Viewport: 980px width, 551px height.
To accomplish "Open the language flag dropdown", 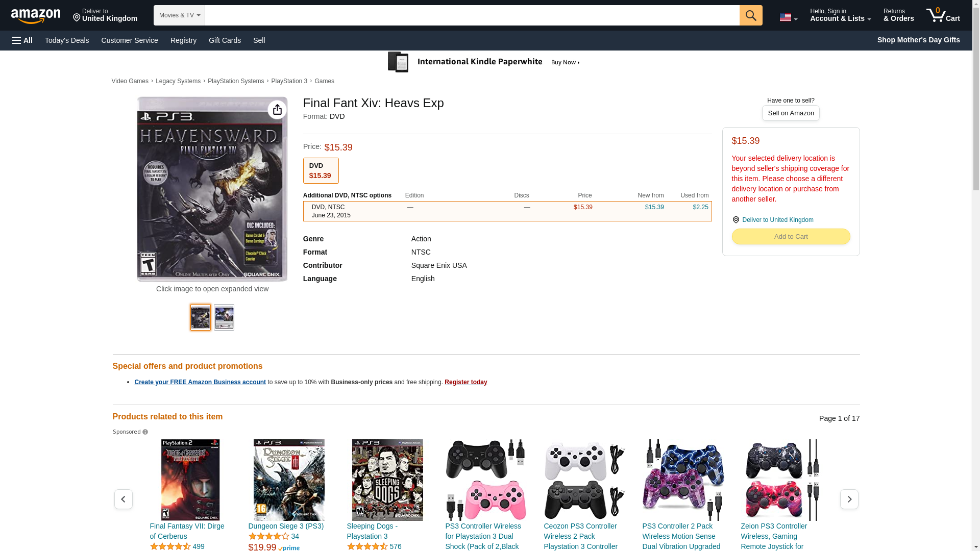I will (788, 17).
